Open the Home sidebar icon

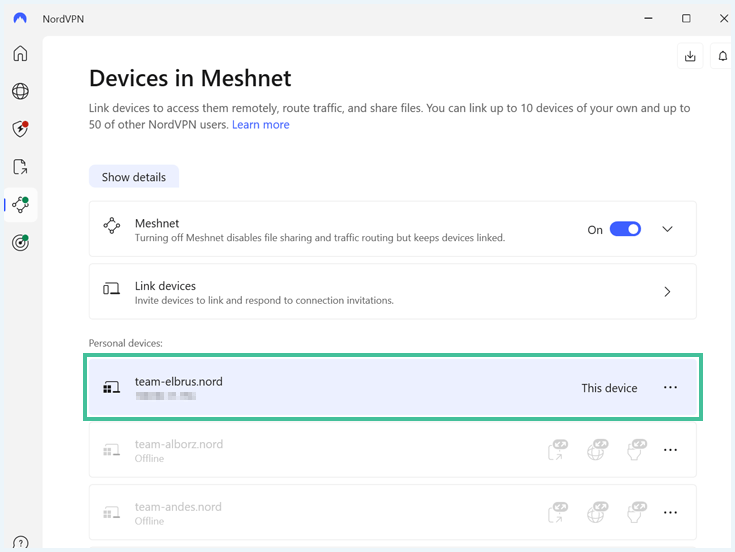[x=20, y=53]
